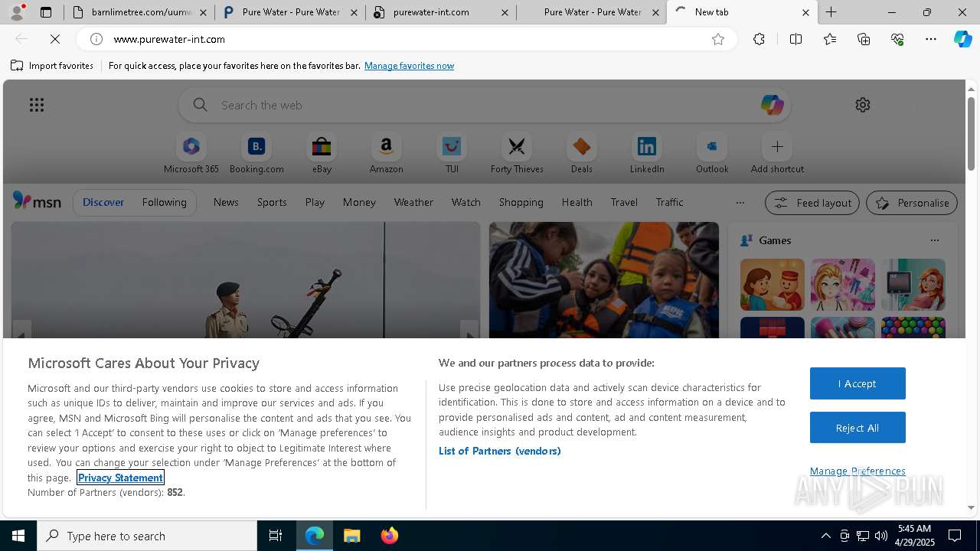Image resolution: width=980 pixels, height=551 pixels.
Task: Open the Collections icon
Action: click(864, 39)
